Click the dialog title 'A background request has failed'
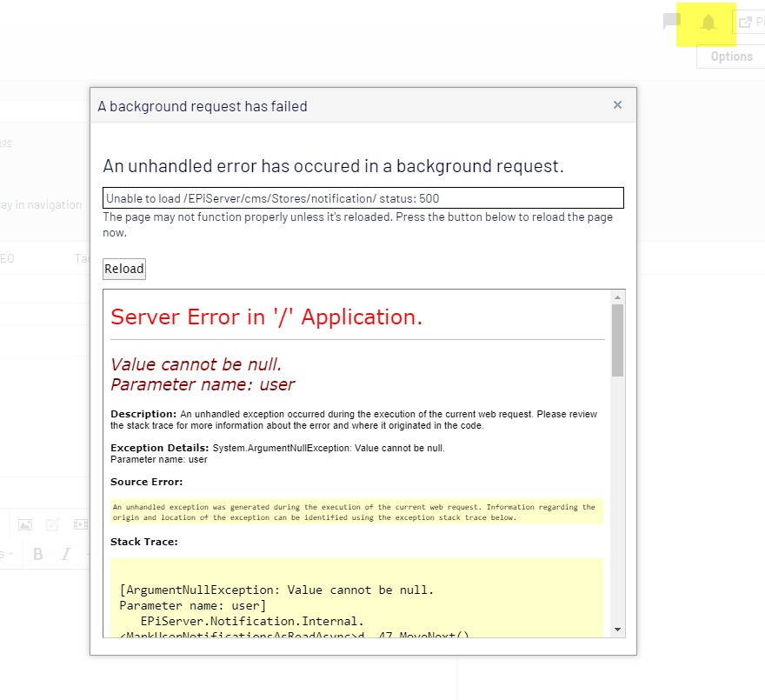 203,106
